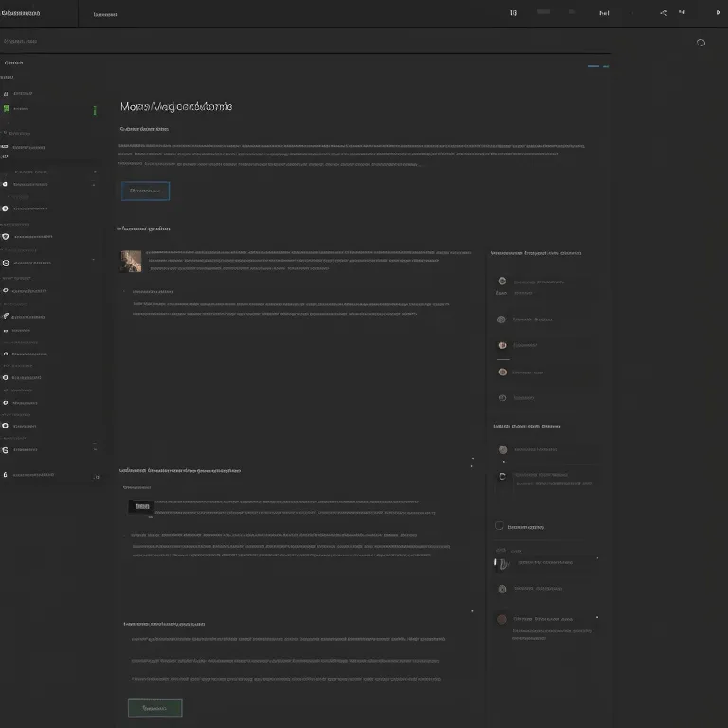728x728 pixels.
Task: Open the first tab in the top-left title bar
Action: [21, 14]
